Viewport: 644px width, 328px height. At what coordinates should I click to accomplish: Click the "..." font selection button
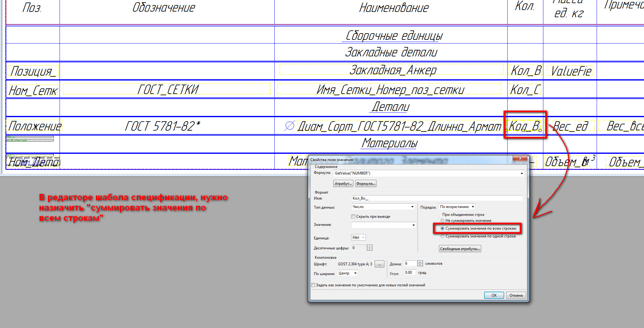point(379,264)
